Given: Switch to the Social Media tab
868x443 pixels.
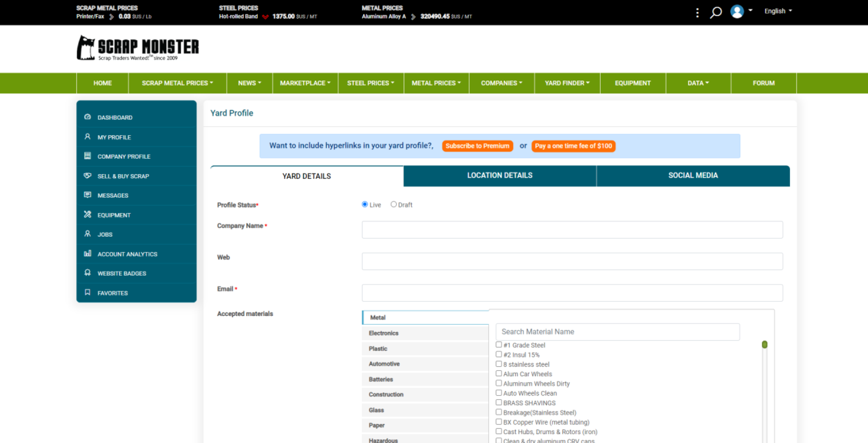Looking at the screenshot, I should (x=692, y=175).
